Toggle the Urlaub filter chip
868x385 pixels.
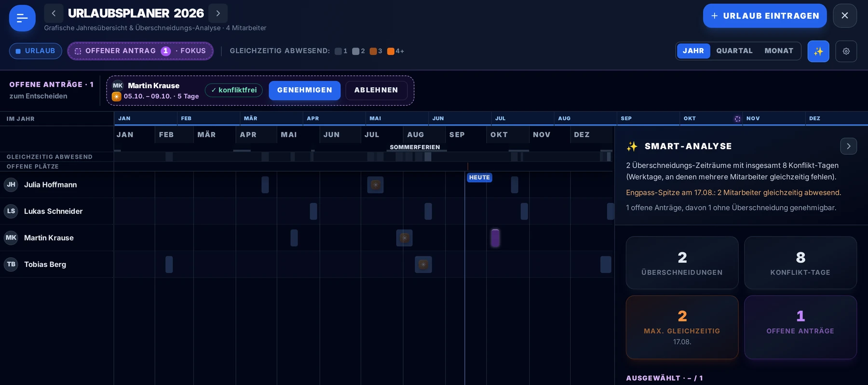point(36,51)
